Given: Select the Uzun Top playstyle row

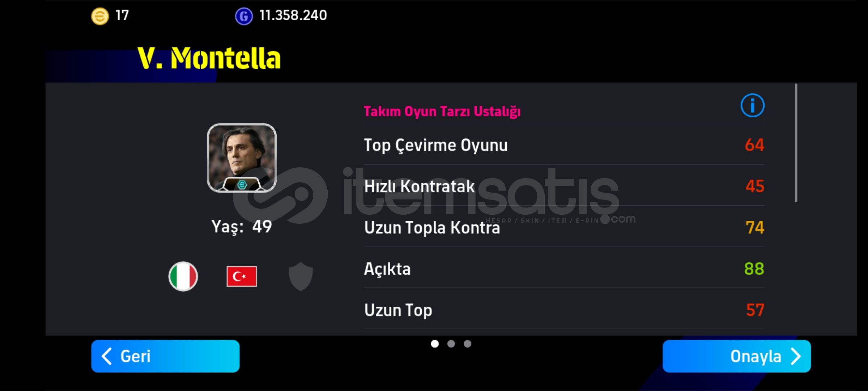Looking at the screenshot, I should 564,309.
